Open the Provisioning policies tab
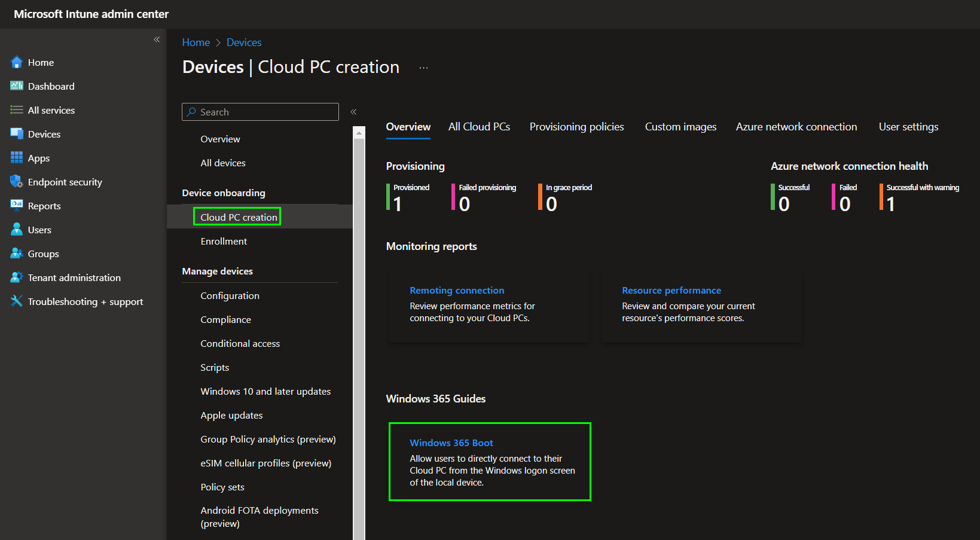Image resolution: width=980 pixels, height=540 pixels. 576,127
